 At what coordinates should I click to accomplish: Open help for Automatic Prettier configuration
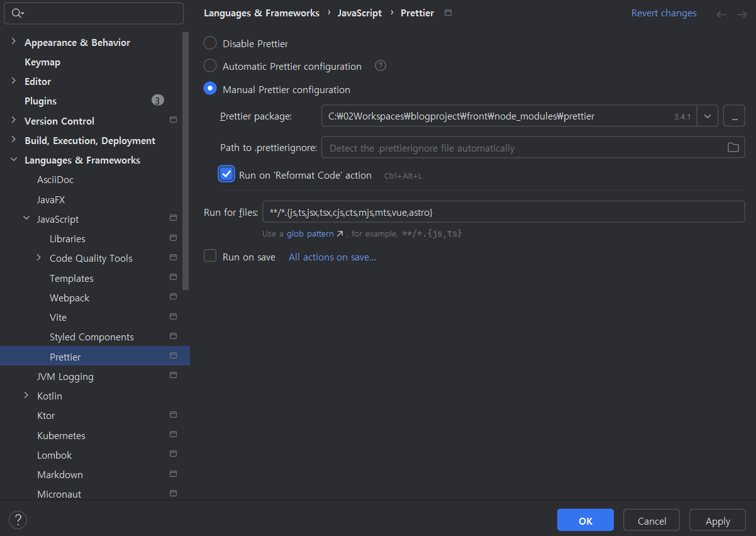(381, 65)
